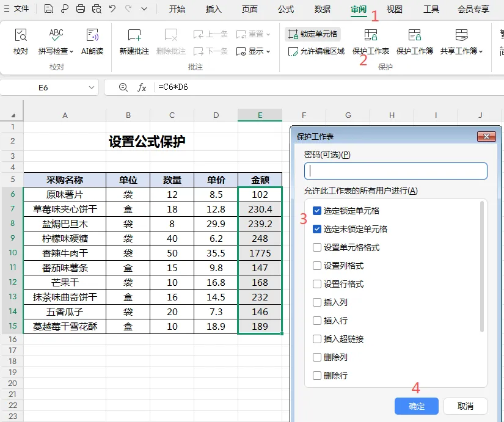
Task: Check 设置列格式 checkbox
Action: coord(317,266)
